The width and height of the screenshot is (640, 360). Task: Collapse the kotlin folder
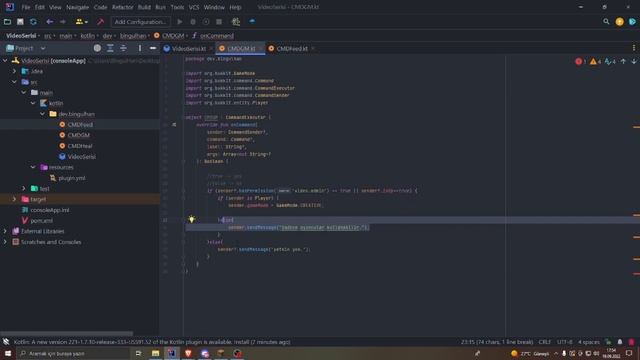33,103
